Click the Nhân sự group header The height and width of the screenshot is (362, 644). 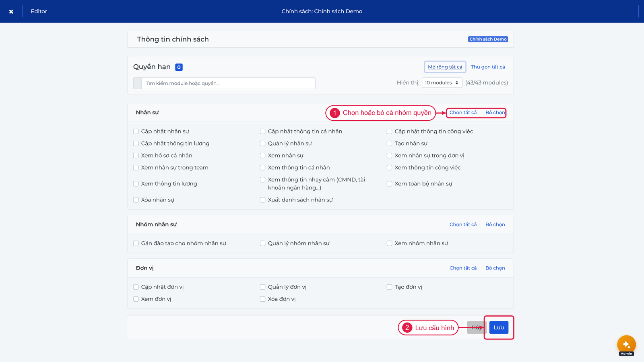pyautogui.click(x=147, y=113)
